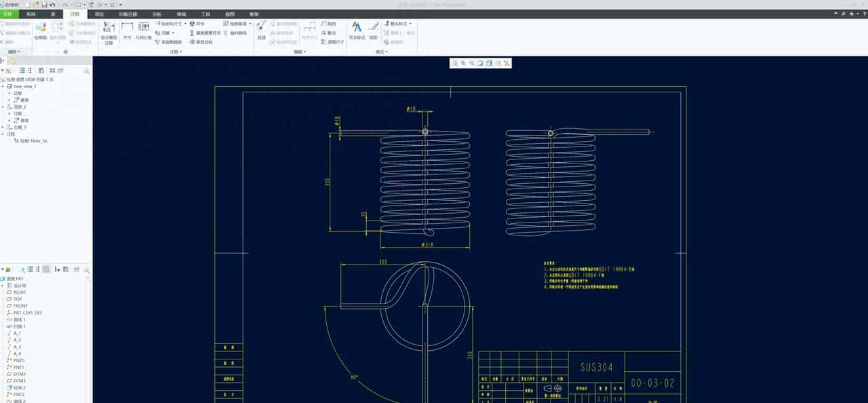
Task: Switch to the Layout (布局) ribbon tab
Action: tap(31, 14)
